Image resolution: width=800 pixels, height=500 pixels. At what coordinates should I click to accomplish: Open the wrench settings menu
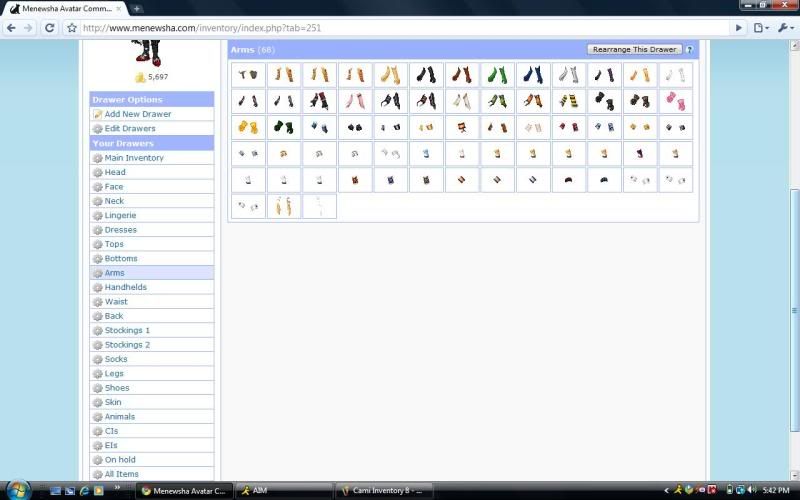pos(786,28)
